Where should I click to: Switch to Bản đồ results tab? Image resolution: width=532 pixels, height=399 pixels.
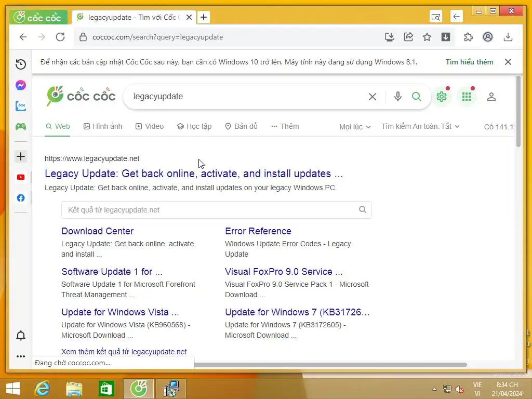pos(241,126)
